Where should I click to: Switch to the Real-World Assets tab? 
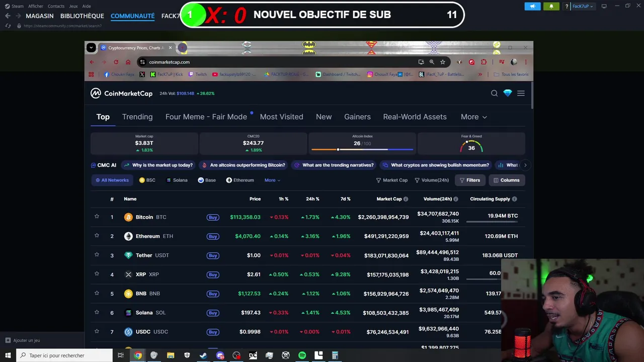point(415,117)
